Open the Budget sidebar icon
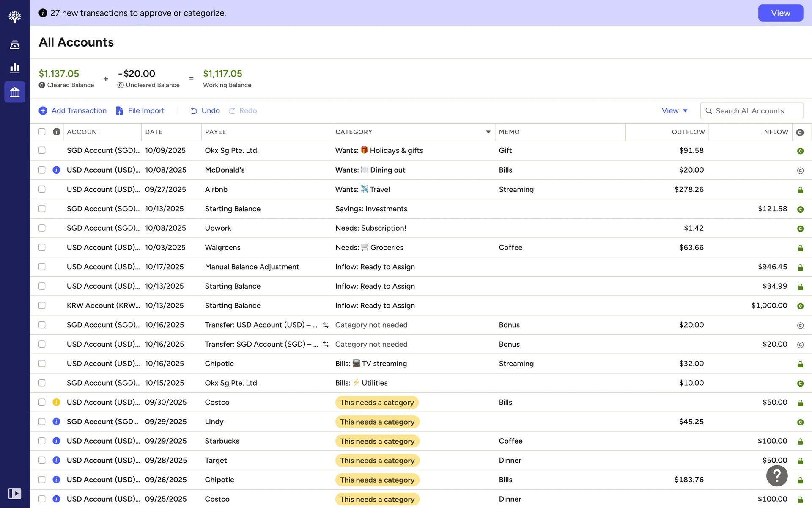 pyautogui.click(x=15, y=45)
